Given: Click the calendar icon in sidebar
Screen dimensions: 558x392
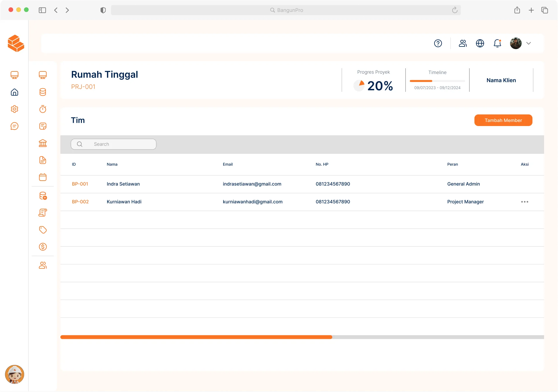Looking at the screenshot, I should tap(43, 177).
